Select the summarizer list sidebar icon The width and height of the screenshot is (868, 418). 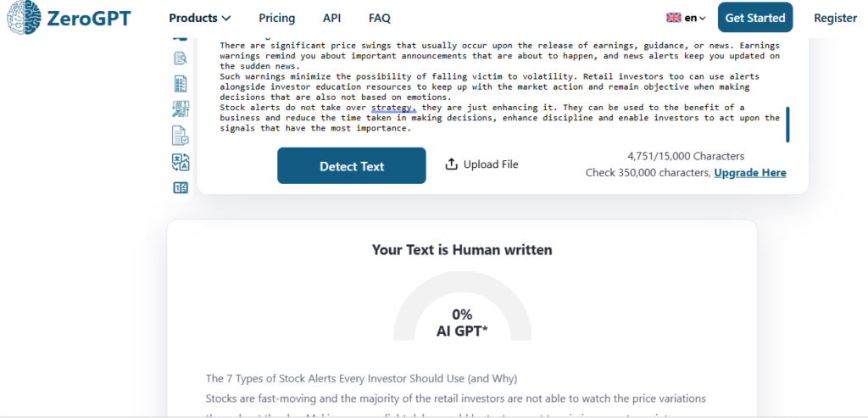[x=180, y=83]
